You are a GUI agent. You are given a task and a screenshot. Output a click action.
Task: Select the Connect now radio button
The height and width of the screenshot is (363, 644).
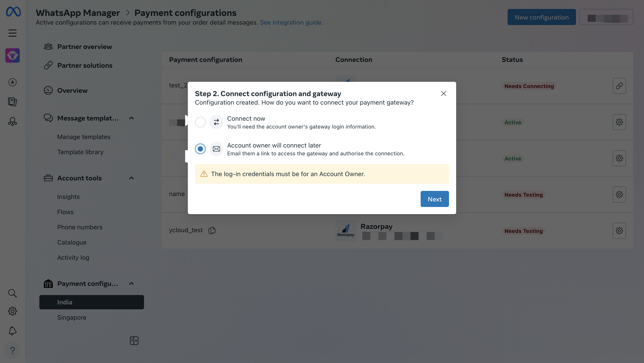[200, 122]
